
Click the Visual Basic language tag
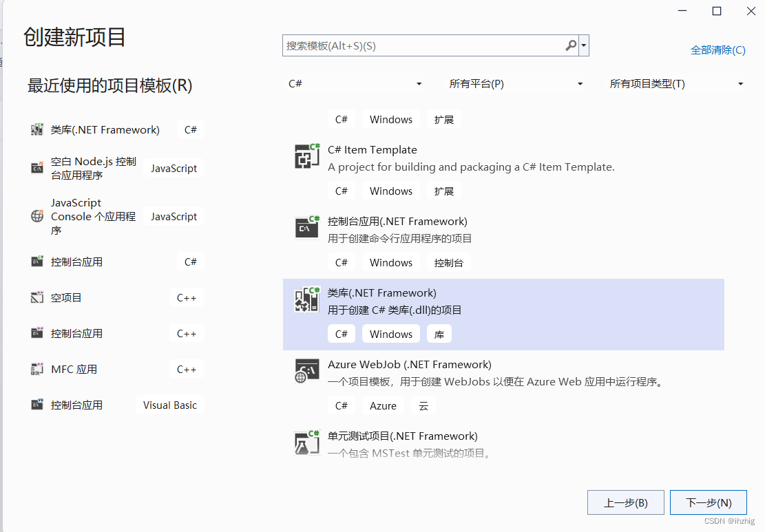pyautogui.click(x=170, y=405)
